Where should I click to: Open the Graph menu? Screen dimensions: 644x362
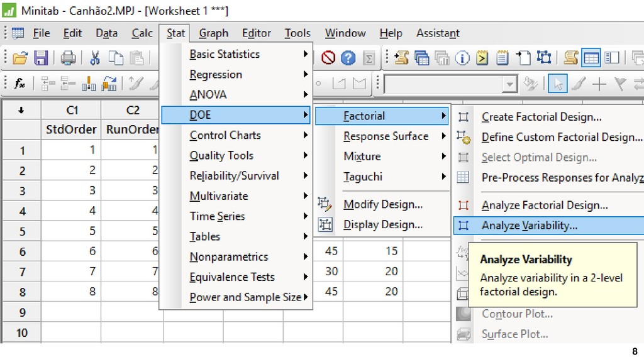(x=213, y=33)
